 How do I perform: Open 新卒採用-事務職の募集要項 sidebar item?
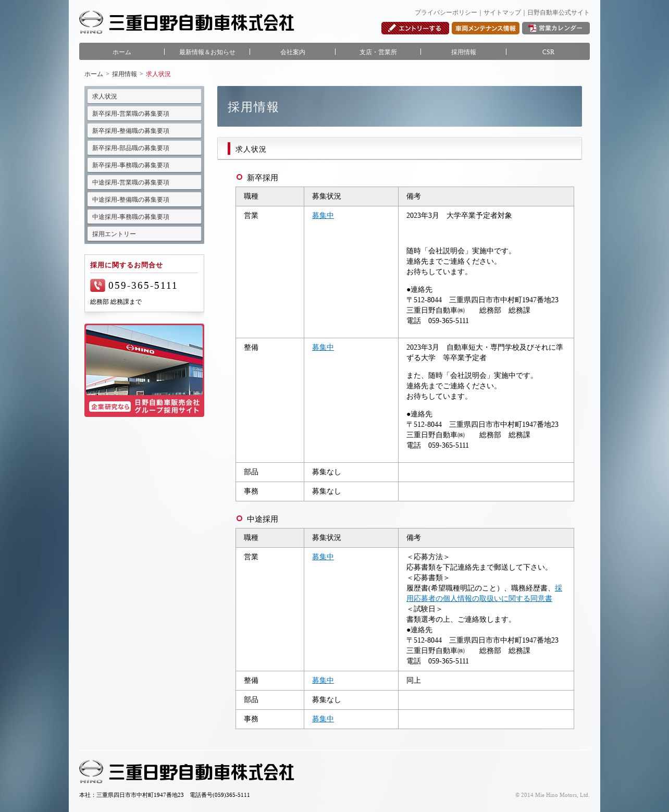point(144,165)
